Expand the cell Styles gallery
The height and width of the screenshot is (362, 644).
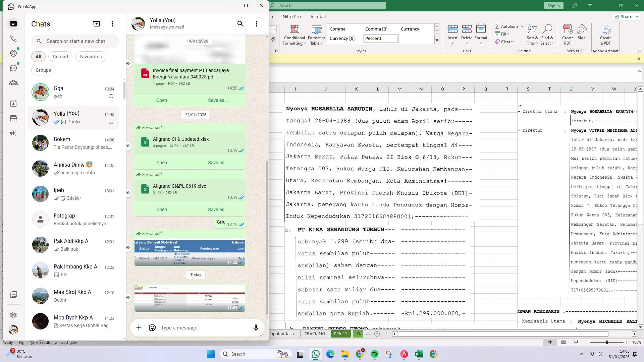[437, 40]
